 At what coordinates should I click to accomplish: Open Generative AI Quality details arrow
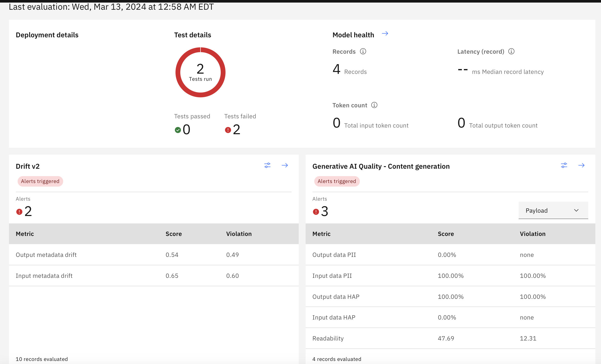pos(581,165)
